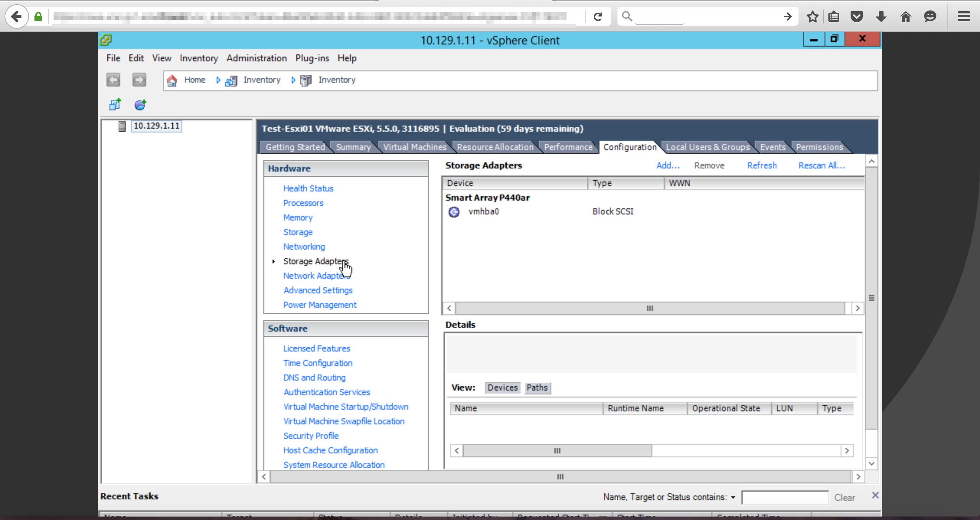Click the Rescan All... link

click(x=822, y=165)
